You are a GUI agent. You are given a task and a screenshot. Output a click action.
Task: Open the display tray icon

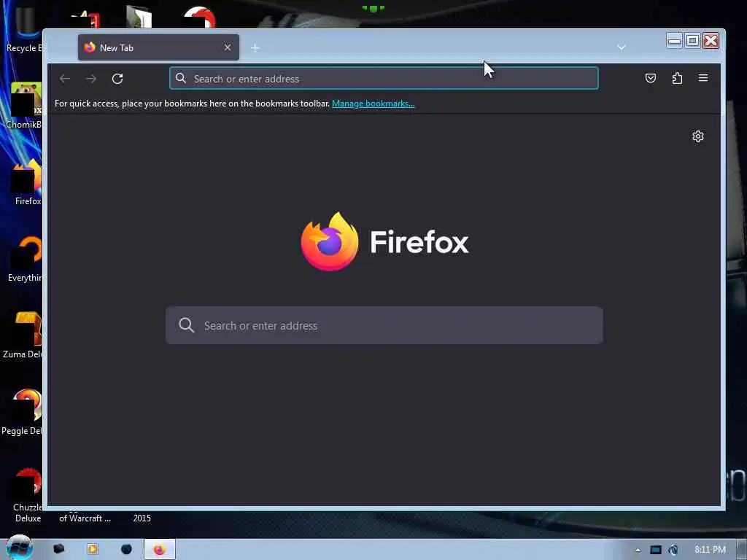656,550
